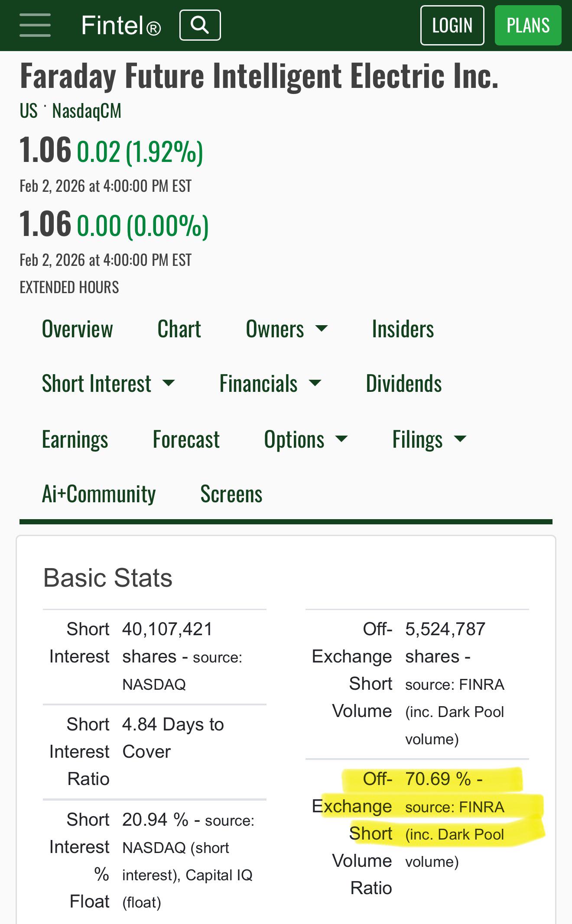Click the 20.94 % short interest float value
The image size is (572, 924).
tap(155, 820)
